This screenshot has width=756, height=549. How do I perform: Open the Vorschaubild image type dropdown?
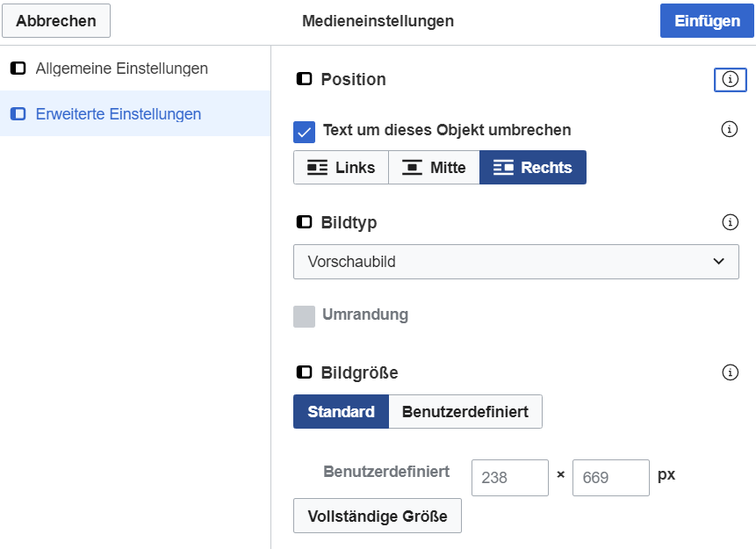tap(516, 262)
